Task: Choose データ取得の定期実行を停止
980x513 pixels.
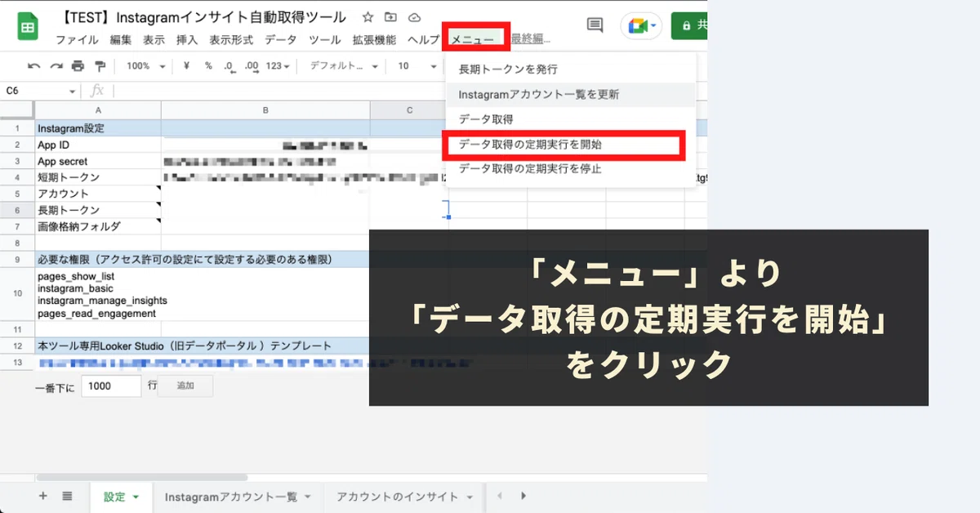Action: pyautogui.click(x=571, y=169)
